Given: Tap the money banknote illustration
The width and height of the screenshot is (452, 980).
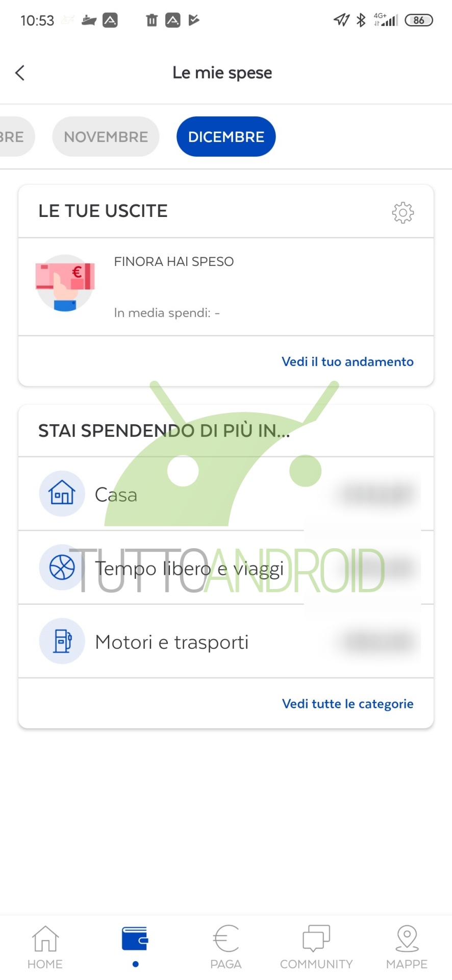Looking at the screenshot, I should click(65, 282).
